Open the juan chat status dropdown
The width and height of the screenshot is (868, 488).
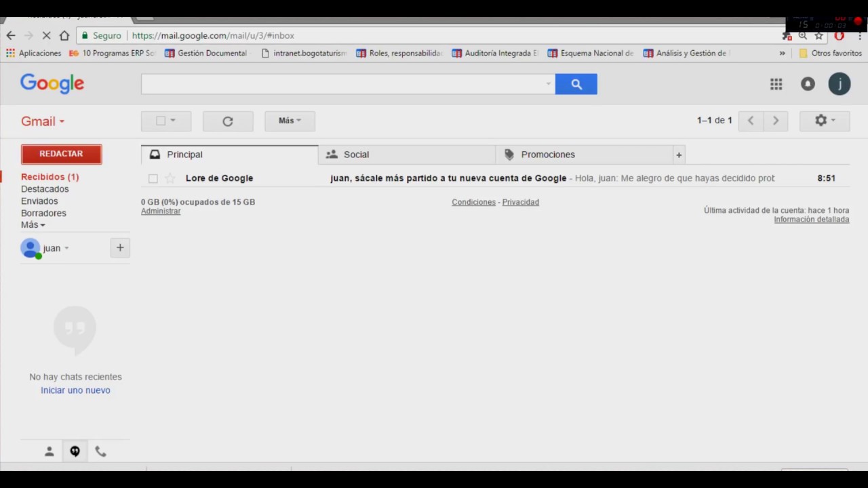(x=66, y=248)
